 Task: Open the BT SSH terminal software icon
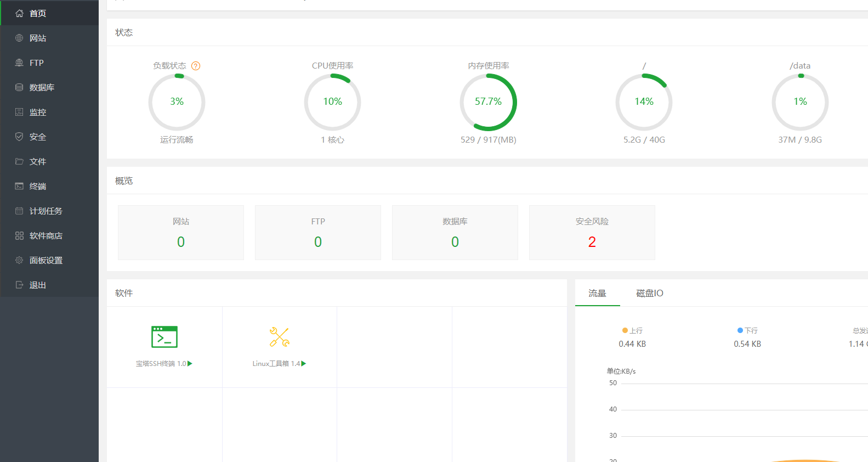point(164,337)
